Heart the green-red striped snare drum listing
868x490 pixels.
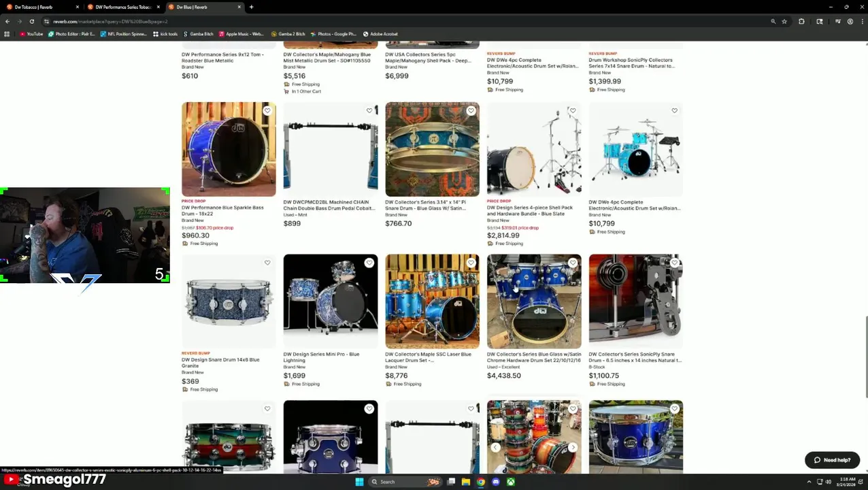pyautogui.click(x=267, y=408)
